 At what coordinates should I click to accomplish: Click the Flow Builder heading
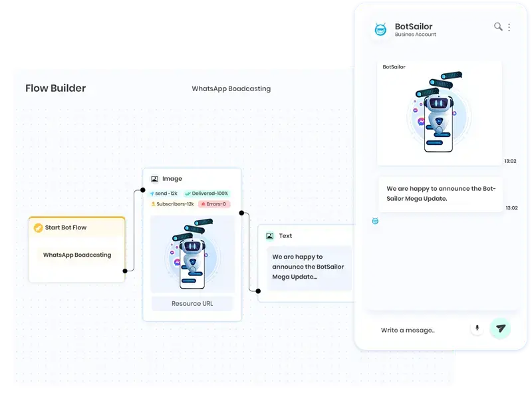pos(56,88)
